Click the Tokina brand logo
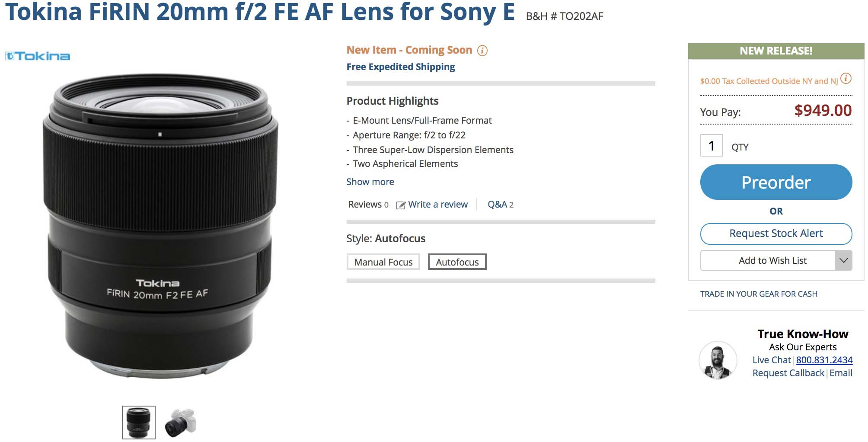The height and width of the screenshot is (442, 868). pos(38,56)
